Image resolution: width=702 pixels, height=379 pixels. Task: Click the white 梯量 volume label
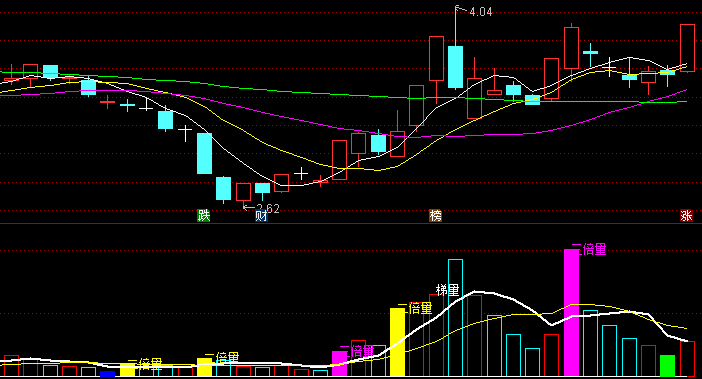pos(448,290)
